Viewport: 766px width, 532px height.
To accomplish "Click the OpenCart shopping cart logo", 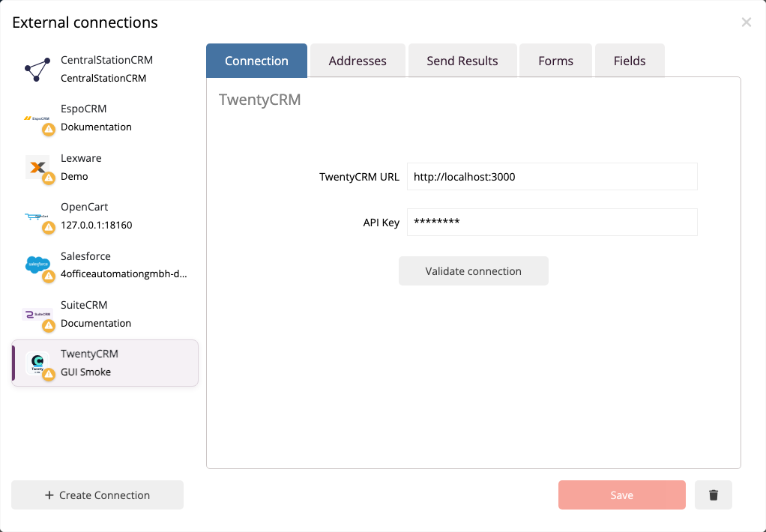I will pyautogui.click(x=37, y=216).
